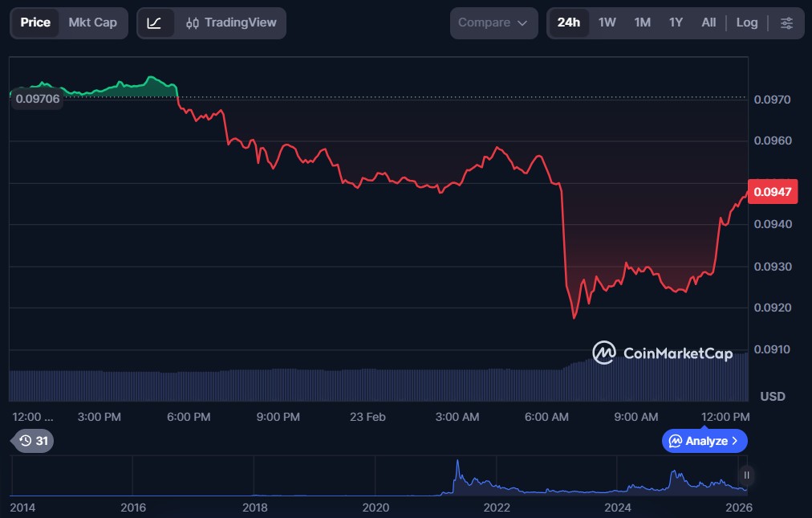Click the lowest price dip on the chart
The width and height of the screenshot is (812, 518).
pyautogui.click(x=574, y=318)
